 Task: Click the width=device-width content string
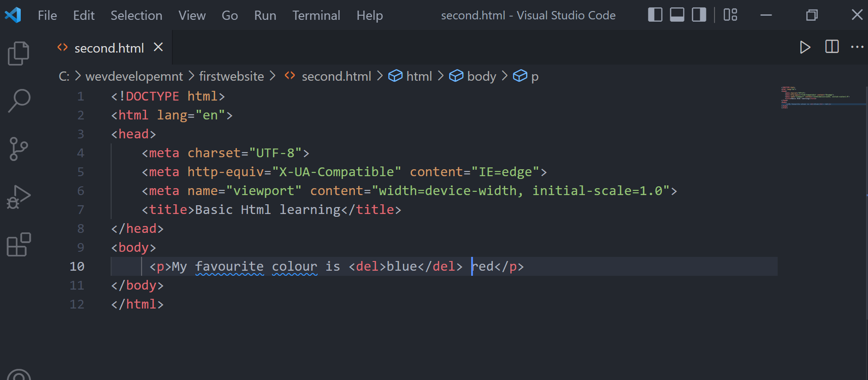521,191
